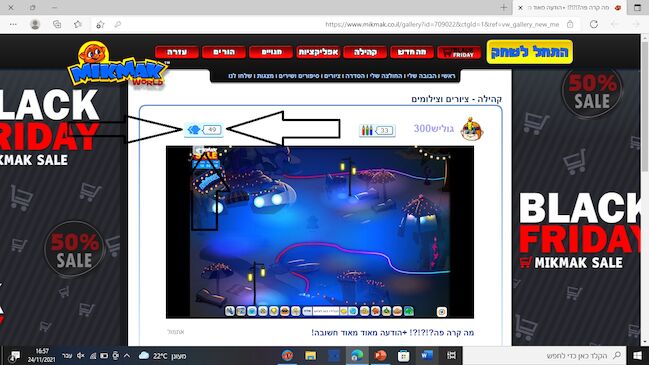Viewport: 649px width, 365px height.
Task: Expand the hidden system tray icons chevron
Action: coord(127,355)
